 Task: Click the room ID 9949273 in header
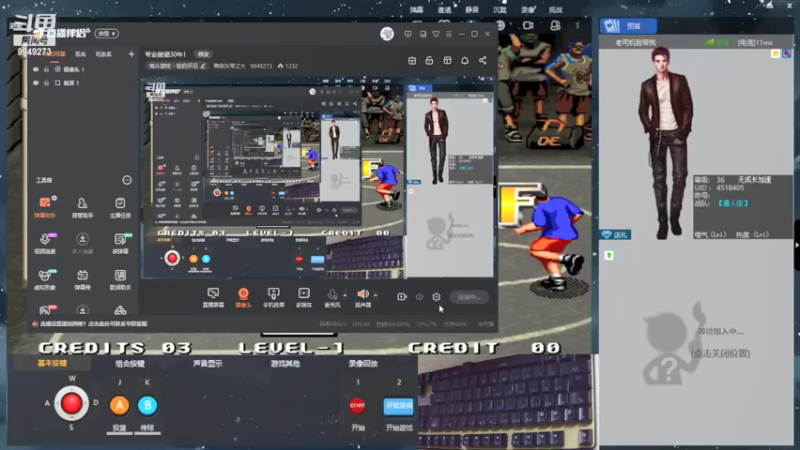(261, 66)
